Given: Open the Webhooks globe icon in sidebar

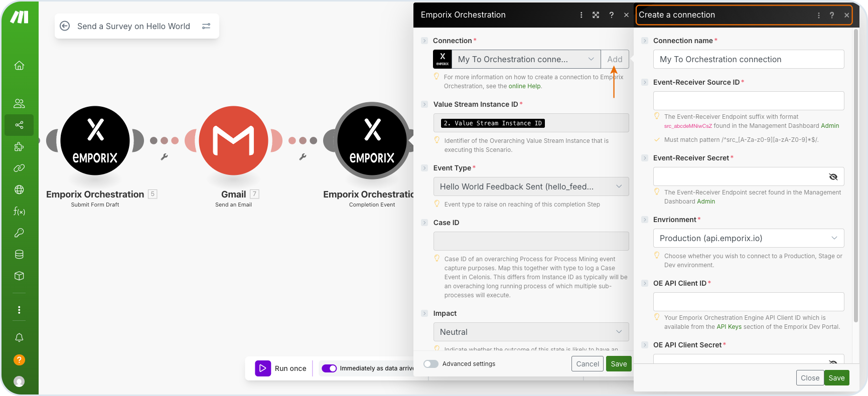Looking at the screenshot, I should tap(19, 189).
